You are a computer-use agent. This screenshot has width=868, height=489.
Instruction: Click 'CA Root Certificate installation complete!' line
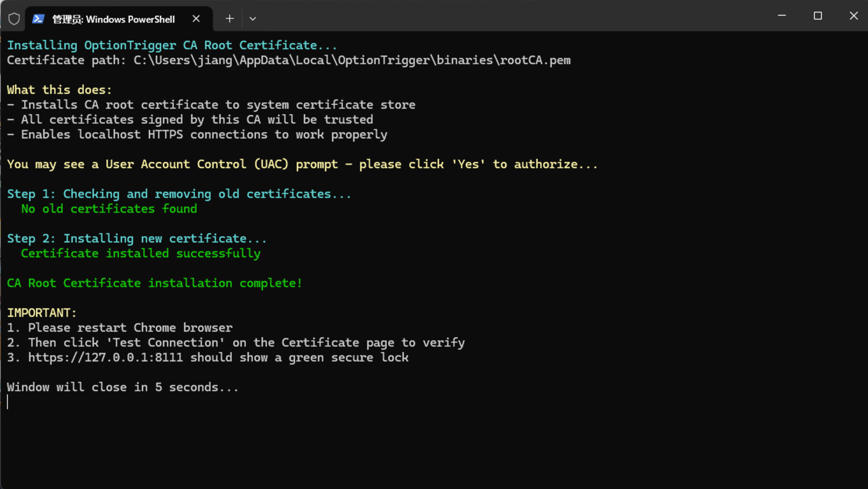[x=155, y=283]
